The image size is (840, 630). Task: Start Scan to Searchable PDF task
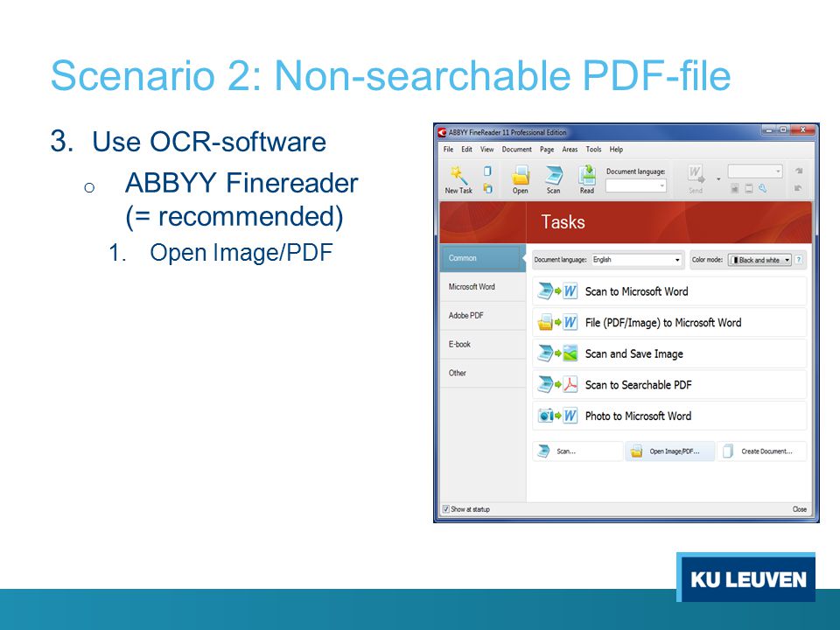tap(669, 385)
